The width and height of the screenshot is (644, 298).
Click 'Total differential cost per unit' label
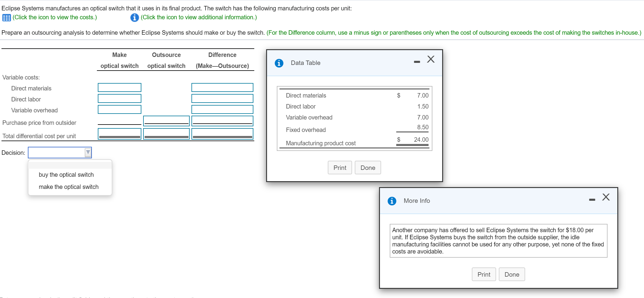(x=39, y=136)
